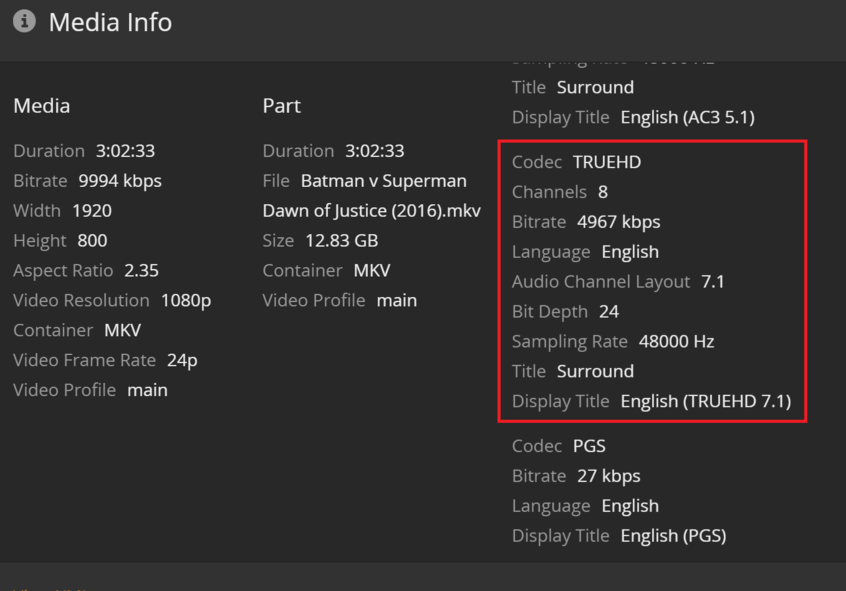Click the English (AC3 5.1) display title
846x591 pixels.
[x=688, y=118]
